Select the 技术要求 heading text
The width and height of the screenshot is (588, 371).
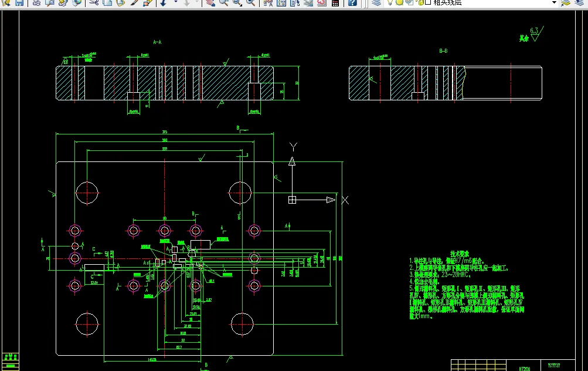point(460,254)
